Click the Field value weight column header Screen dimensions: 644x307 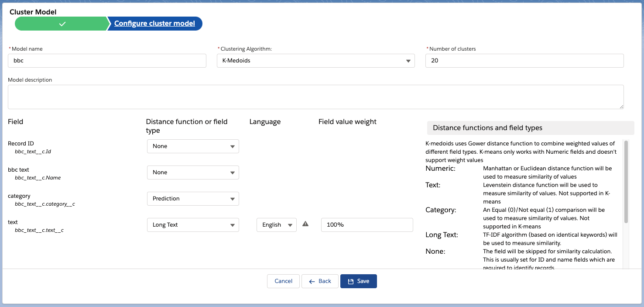click(347, 122)
